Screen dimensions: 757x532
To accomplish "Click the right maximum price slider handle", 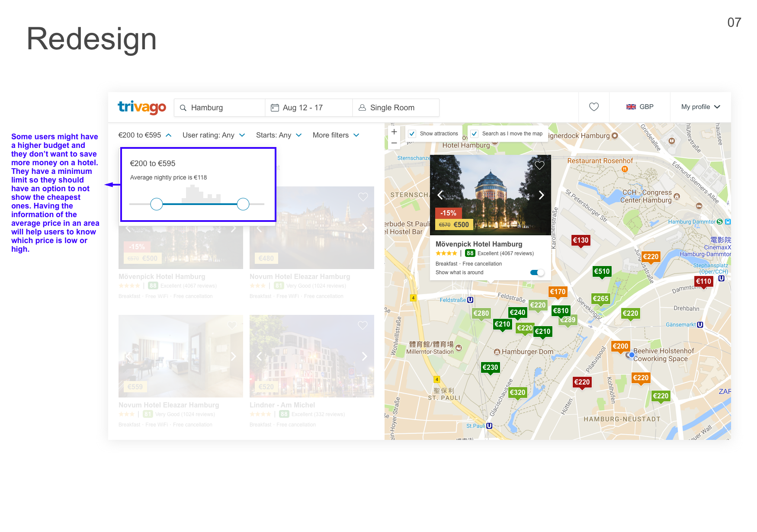I will click(x=243, y=204).
